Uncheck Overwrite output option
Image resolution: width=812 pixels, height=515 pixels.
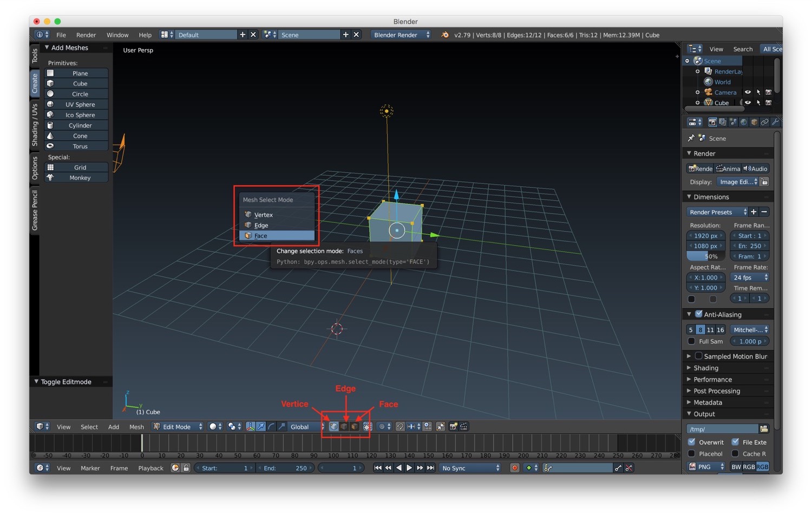691,442
